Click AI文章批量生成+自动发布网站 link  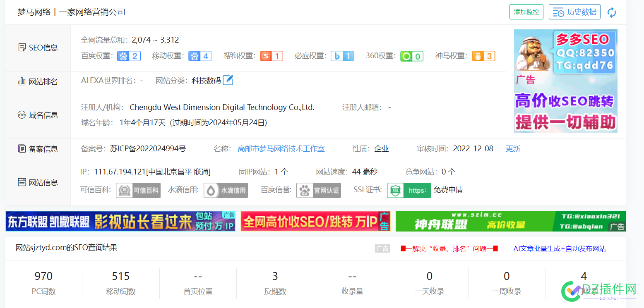[560, 248]
